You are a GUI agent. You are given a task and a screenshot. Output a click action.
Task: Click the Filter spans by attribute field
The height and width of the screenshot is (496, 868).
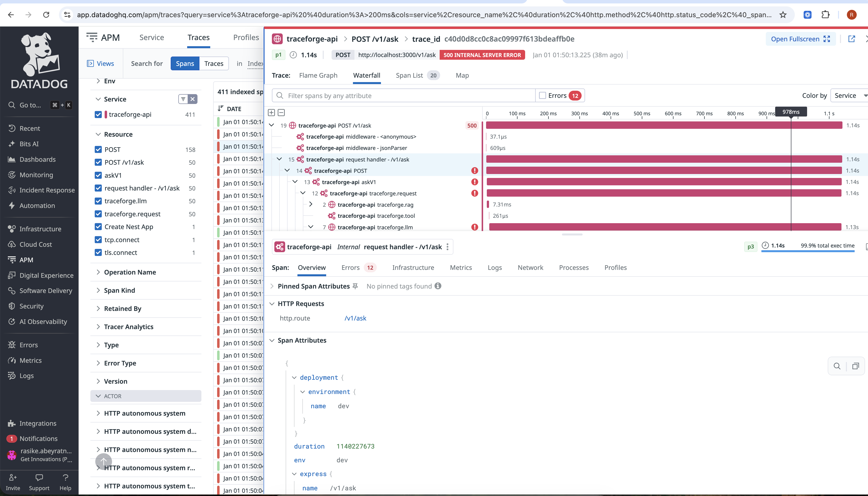(x=405, y=95)
